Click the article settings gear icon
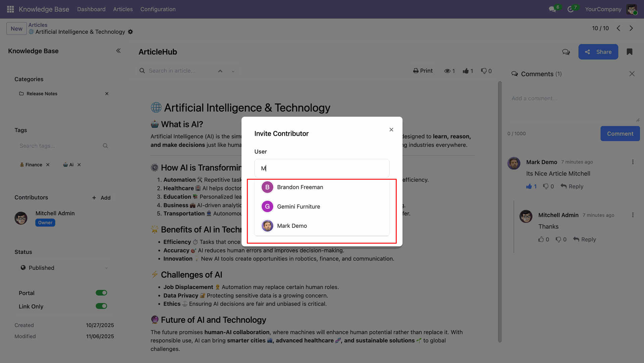This screenshot has width=644, height=363. tap(130, 32)
